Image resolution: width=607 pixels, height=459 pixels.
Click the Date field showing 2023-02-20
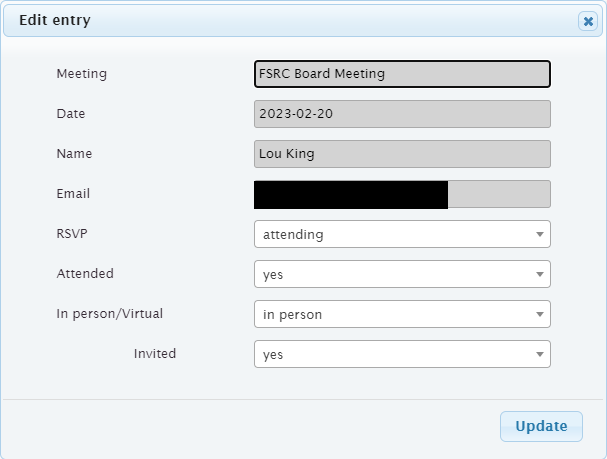pyautogui.click(x=402, y=114)
